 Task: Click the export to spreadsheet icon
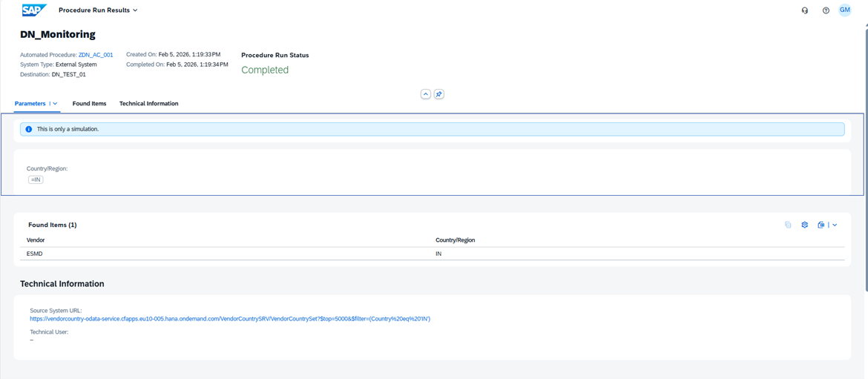pos(821,225)
